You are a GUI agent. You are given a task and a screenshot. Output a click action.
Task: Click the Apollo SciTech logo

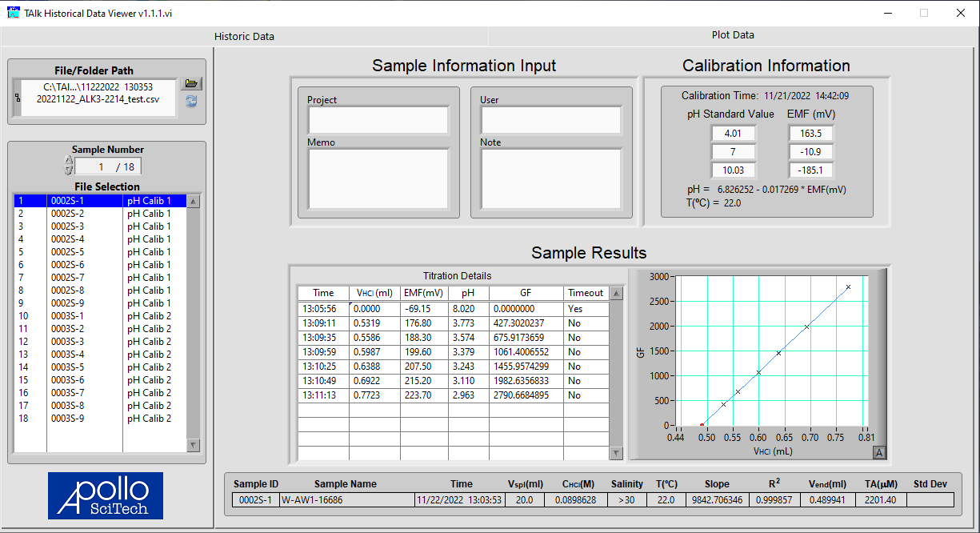point(105,495)
